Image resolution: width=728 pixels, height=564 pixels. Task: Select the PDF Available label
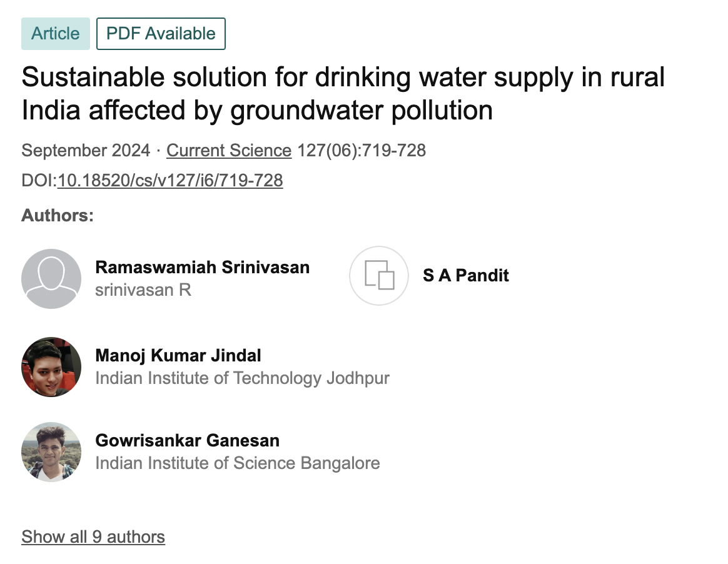pyautogui.click(x=161, y=34)
